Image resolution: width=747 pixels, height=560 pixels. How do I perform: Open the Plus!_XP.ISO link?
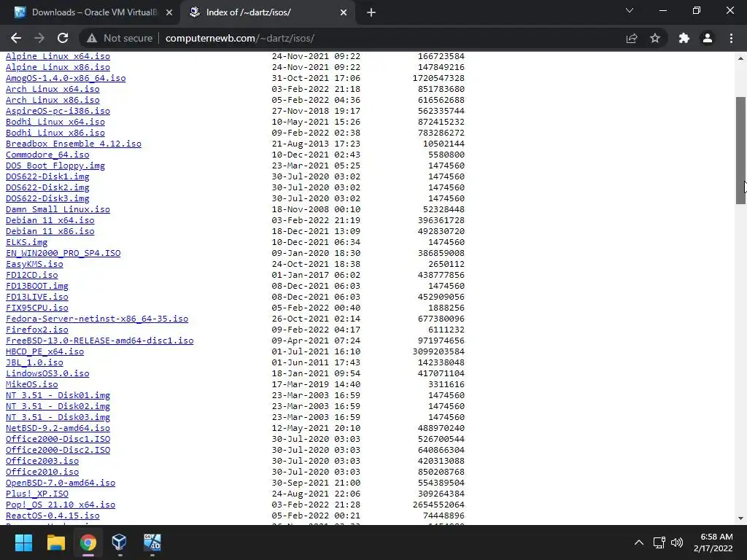tap(36, 494)
